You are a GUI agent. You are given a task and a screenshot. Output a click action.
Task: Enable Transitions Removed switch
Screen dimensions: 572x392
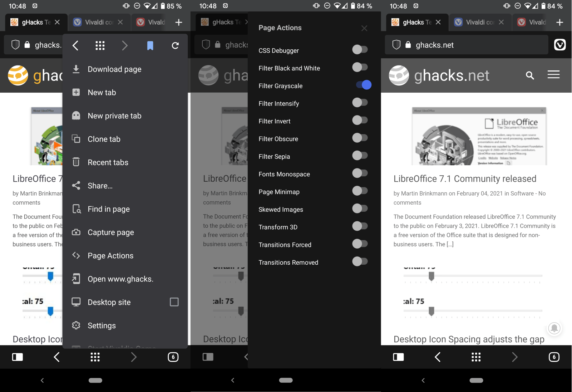360,261
